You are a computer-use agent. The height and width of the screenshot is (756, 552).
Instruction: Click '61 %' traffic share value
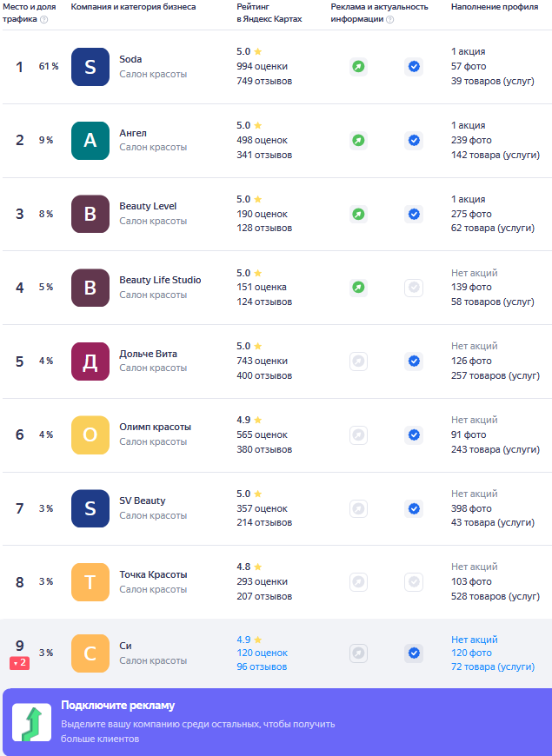coord(49,67)
